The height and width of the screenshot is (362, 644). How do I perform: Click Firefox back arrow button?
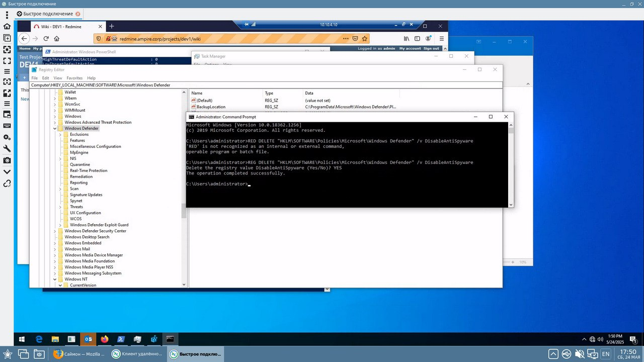click(x=24, y=38)
